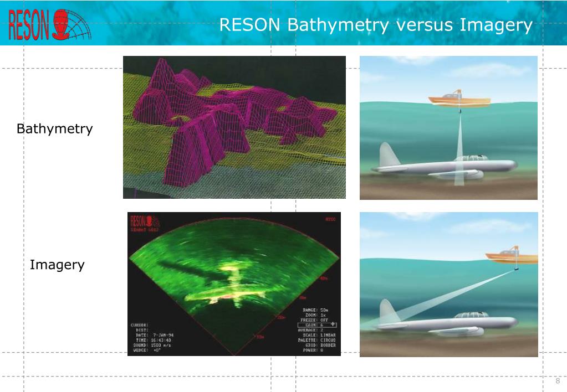The height and width of the screenshot is (392, 567).
Task: Click the 'GRID: BORDER' setting
Action: pos(320,345)
